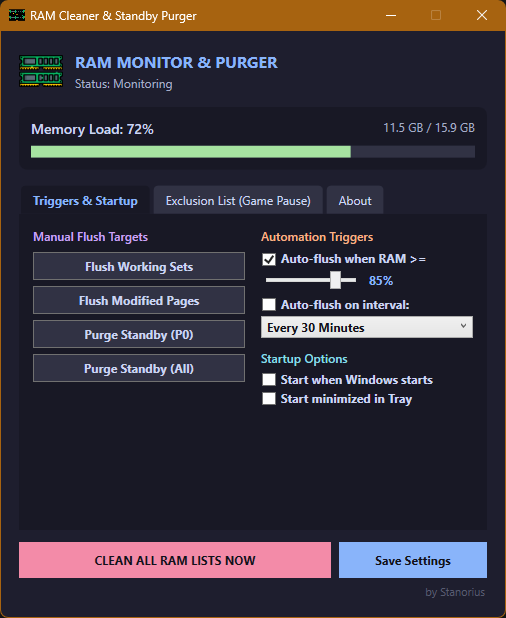The height and width of the screenshot is (618, 506).
Task: Click the RAM sticks logo icon
Action: click(41, 71)
